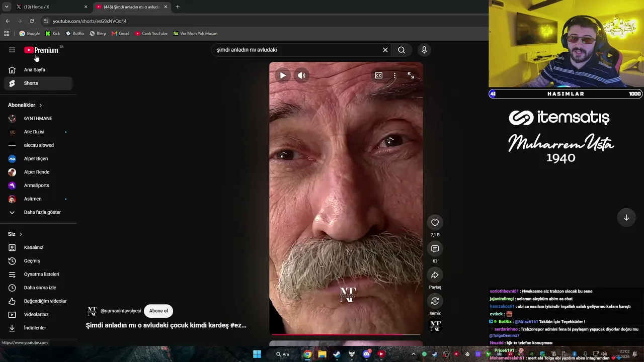Open 6YNTHMANE subscription channel
The width and height of the screenshot is (644, 362).
click(38, 119)
